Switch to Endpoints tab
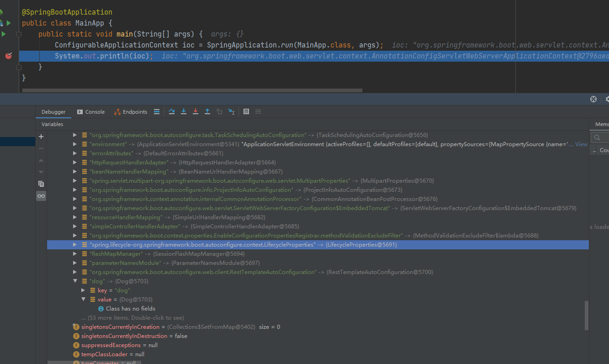This screenshot has width=609, height=364. 131,112
